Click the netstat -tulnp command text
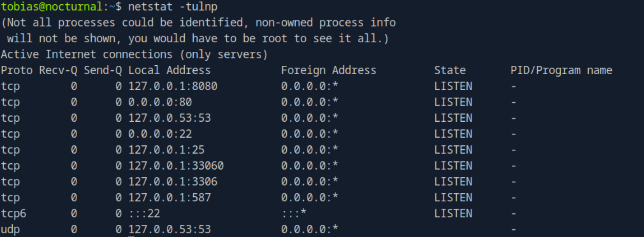Screen dimensions: 644x237 tap(176, 7)
